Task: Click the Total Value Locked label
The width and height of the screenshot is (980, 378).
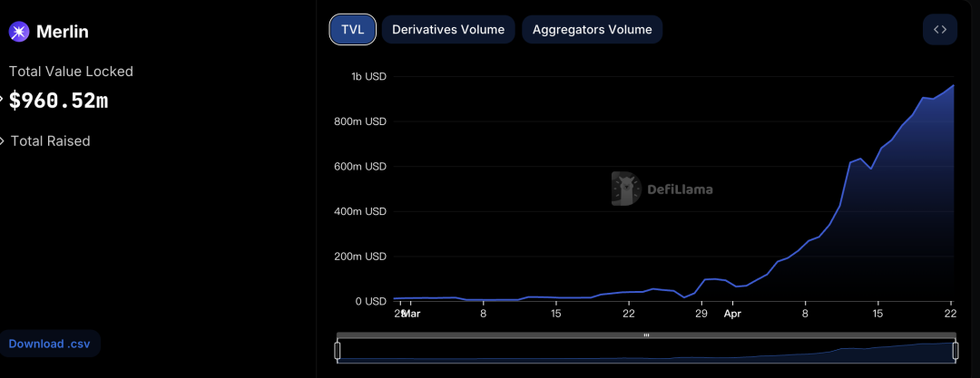Action: point(72,72)
